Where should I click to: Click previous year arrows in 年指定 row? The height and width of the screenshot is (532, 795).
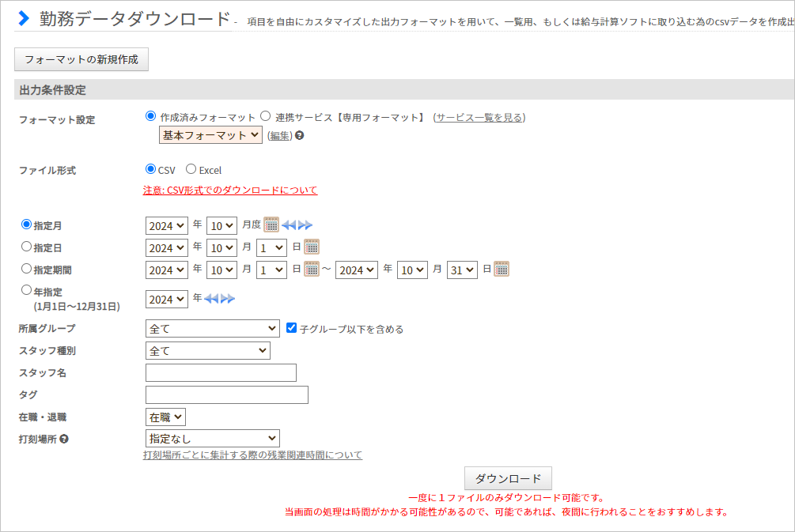(211, 299)
